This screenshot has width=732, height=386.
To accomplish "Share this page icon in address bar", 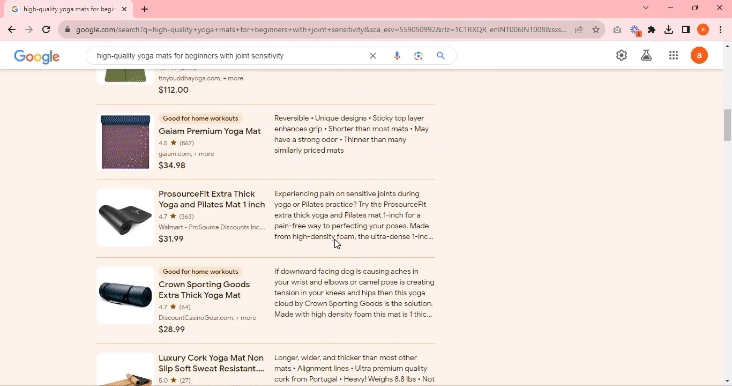I will [579, 29].
